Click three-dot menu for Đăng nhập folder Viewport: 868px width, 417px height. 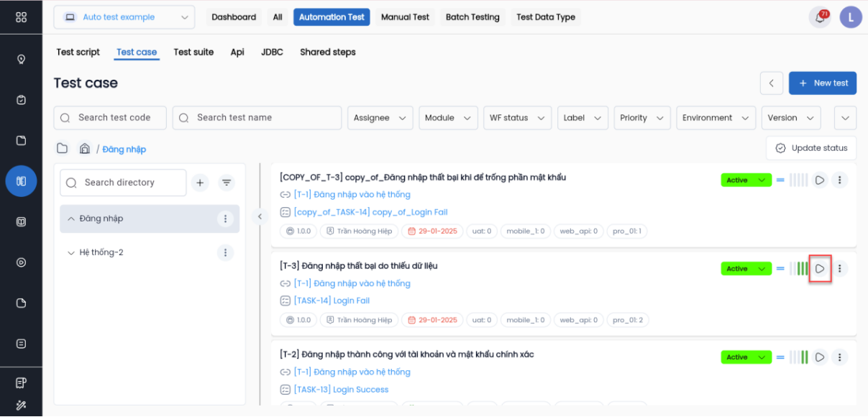coord(225,219)
